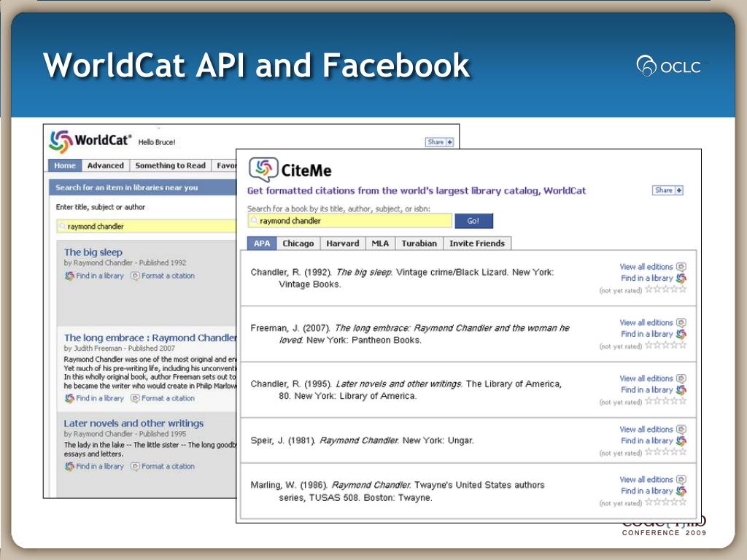Image resolution: width=747 pixels, height=560 pixels.
Task: View all editions for Freeman 2007 citation
Action: point(646,322)
